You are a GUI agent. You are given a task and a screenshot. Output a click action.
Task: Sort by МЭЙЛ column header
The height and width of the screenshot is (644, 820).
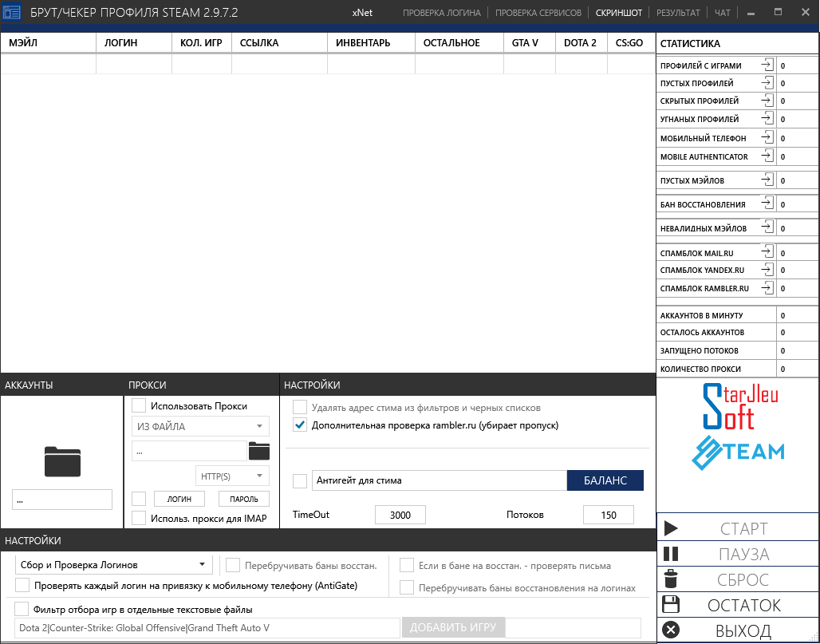tap(48, 43)
